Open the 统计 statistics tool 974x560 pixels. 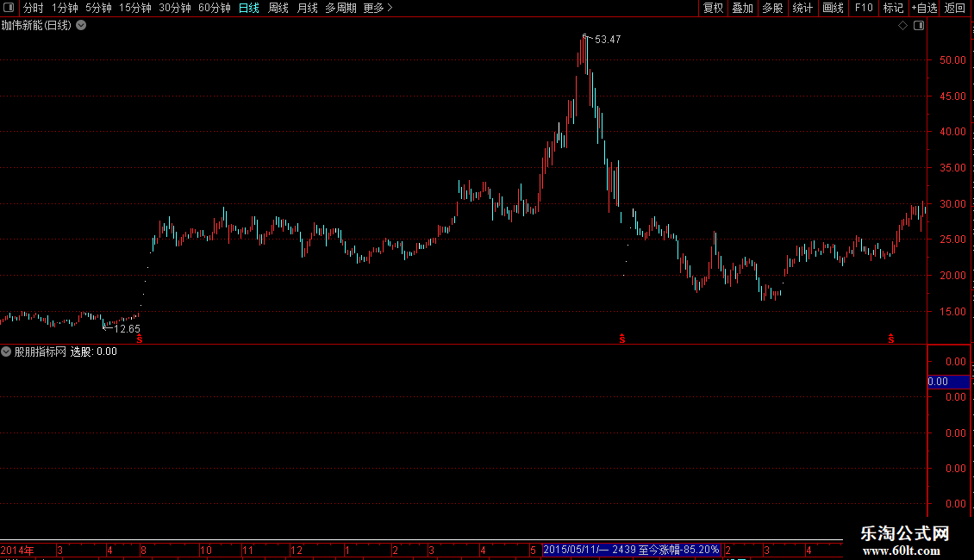802,8
